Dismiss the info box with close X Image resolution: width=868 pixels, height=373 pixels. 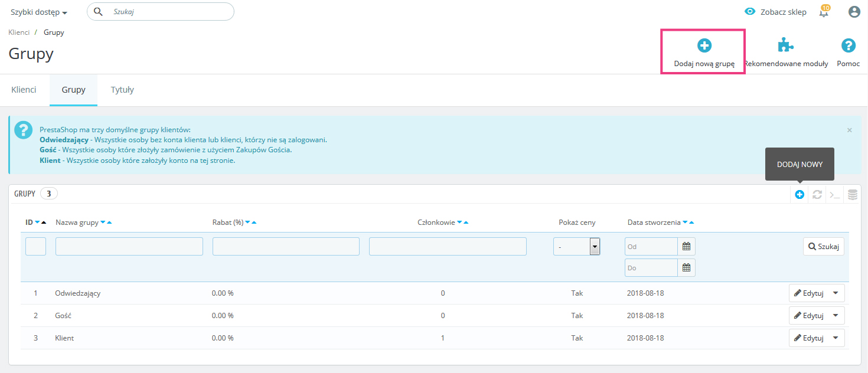[849, 130]
